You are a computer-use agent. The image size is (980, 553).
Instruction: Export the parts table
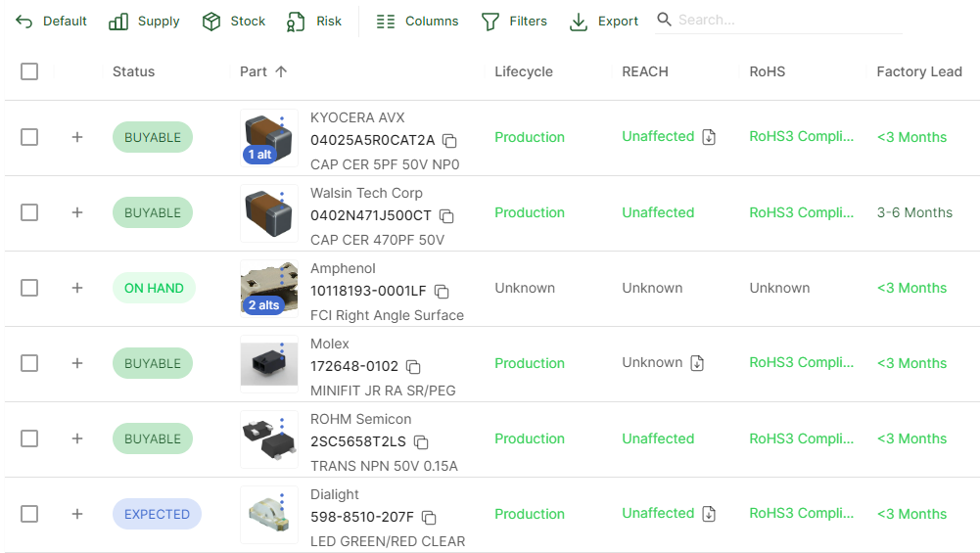coord(604,22)
